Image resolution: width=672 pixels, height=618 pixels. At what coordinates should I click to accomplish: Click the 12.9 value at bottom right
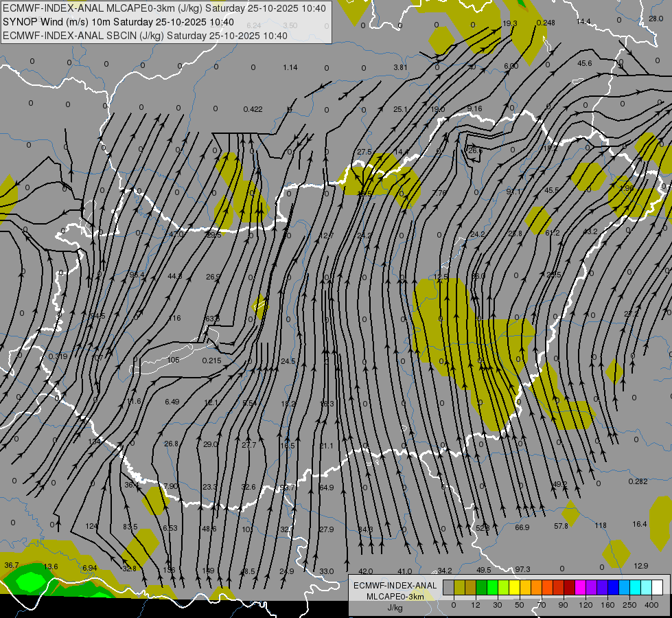click(x=640, y=566)
